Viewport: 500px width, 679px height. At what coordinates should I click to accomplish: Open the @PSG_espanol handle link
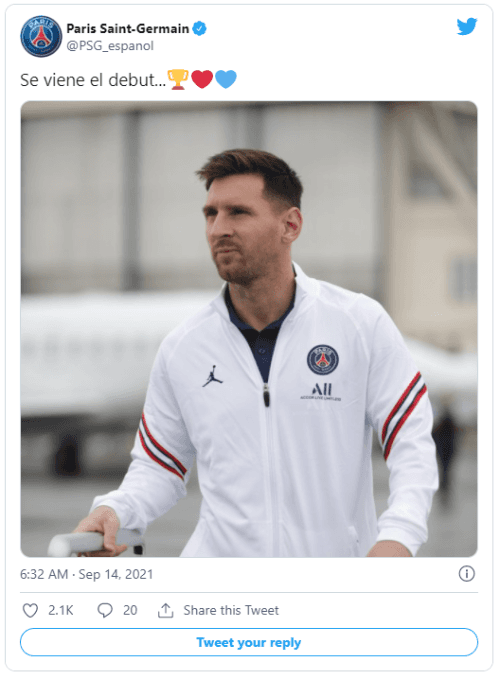click(110, 46)
